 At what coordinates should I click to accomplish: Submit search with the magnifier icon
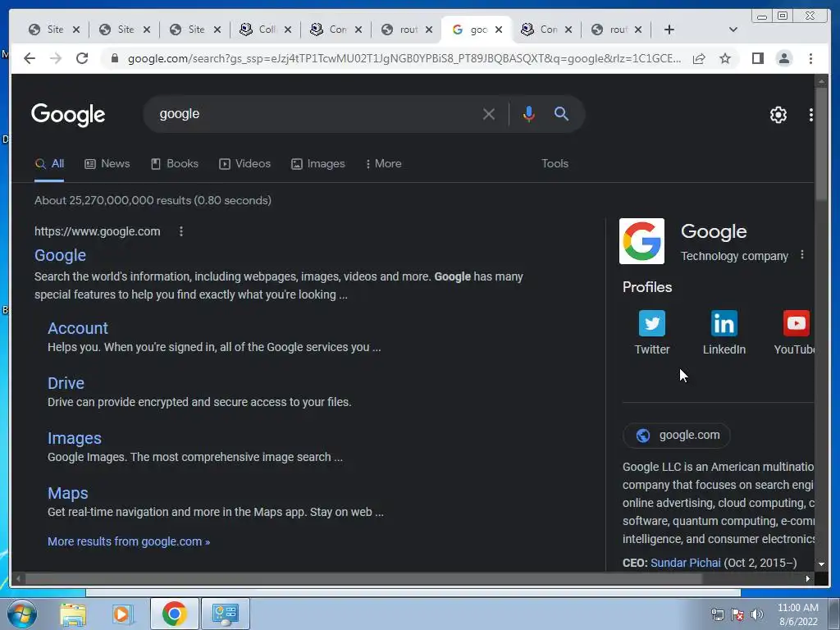pos(561,113)
